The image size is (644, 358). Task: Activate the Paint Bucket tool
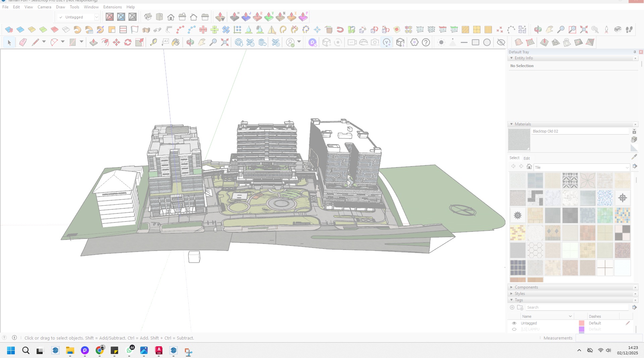(x=176, y=42)
